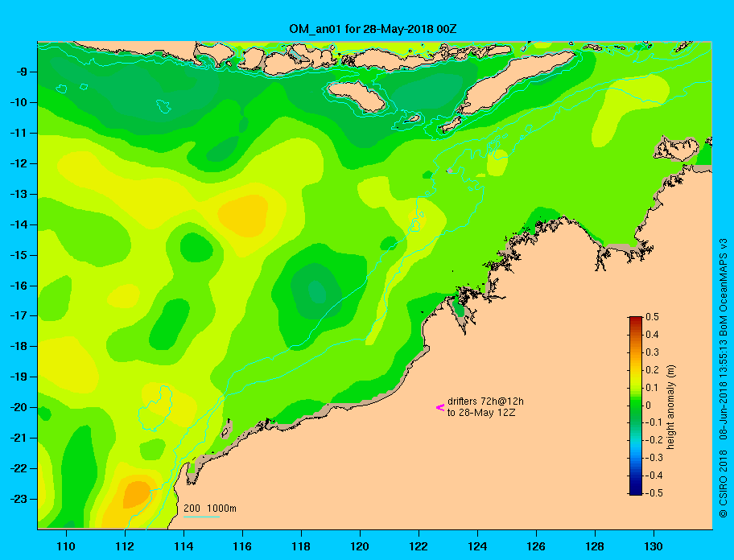
Task: Click longitude axis label 120
Action: (360, 546)
